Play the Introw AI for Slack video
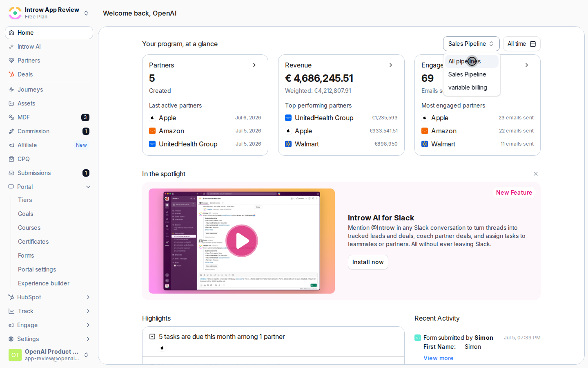The width and height of the screenshot is (588, 368). (x=242, y=241)
